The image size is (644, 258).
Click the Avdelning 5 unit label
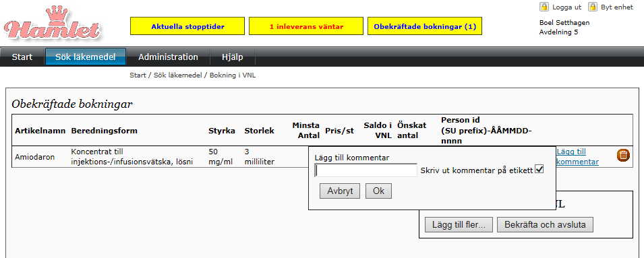coord(558,32)
